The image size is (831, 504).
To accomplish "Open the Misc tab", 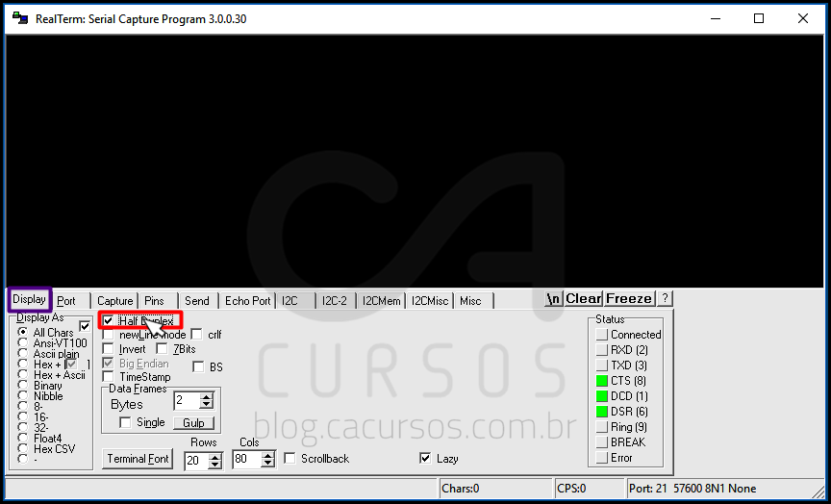I will pos(473,301).
